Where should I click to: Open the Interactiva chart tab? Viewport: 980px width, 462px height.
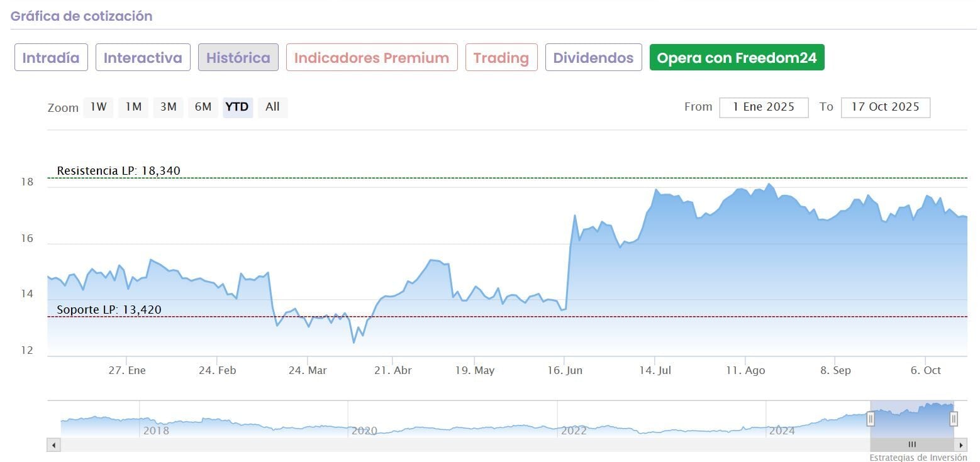click(x=143, y=58)
